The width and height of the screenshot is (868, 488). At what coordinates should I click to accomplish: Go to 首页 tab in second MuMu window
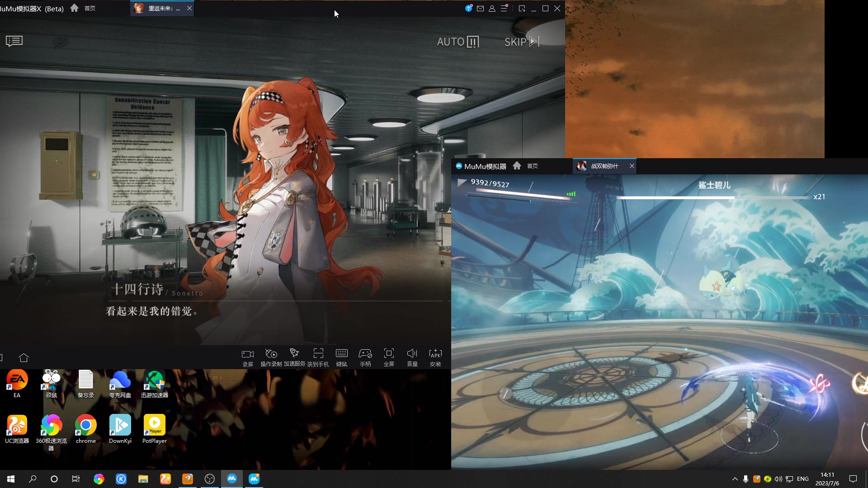point(525,166)
